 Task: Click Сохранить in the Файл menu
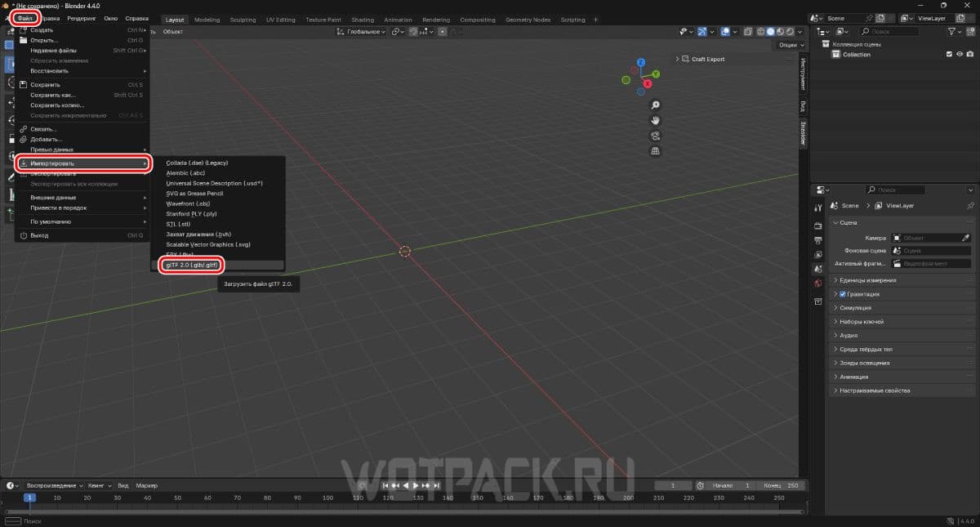click(x=82, y=84)
